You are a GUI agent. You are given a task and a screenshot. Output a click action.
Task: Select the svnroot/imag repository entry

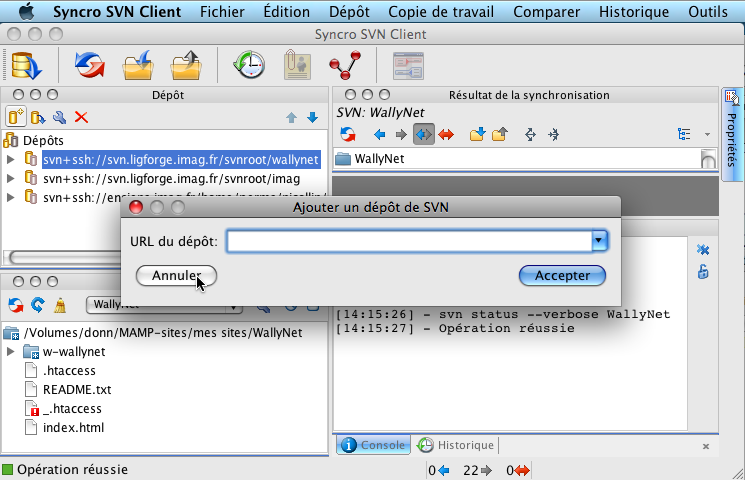(x=171, y=178)
